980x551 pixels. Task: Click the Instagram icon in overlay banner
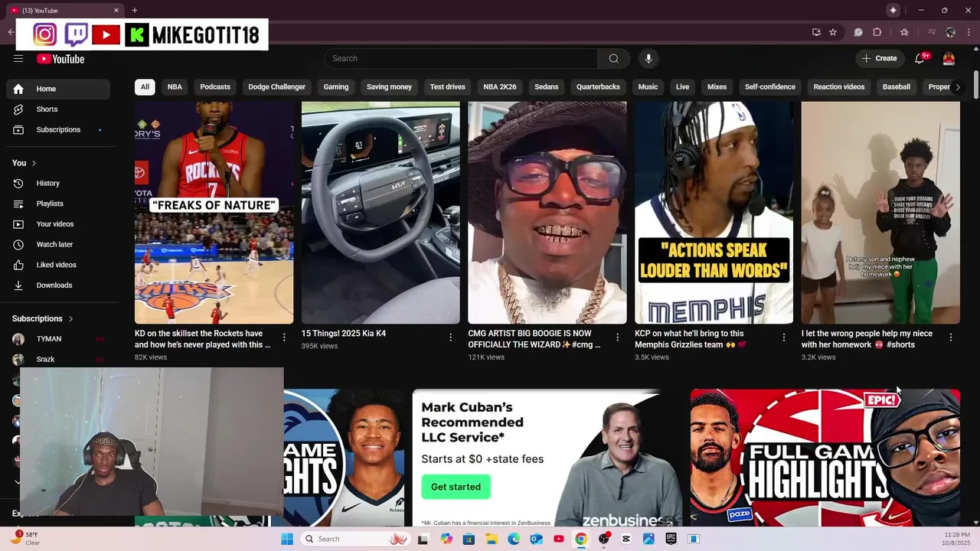[x=44, y=34]
